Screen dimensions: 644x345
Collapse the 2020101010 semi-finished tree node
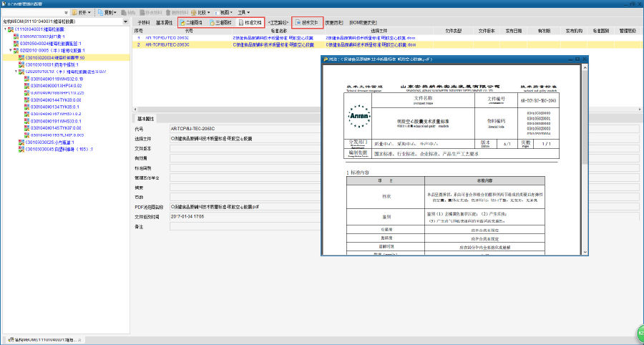pyautogui.click(x=16, y=72)
